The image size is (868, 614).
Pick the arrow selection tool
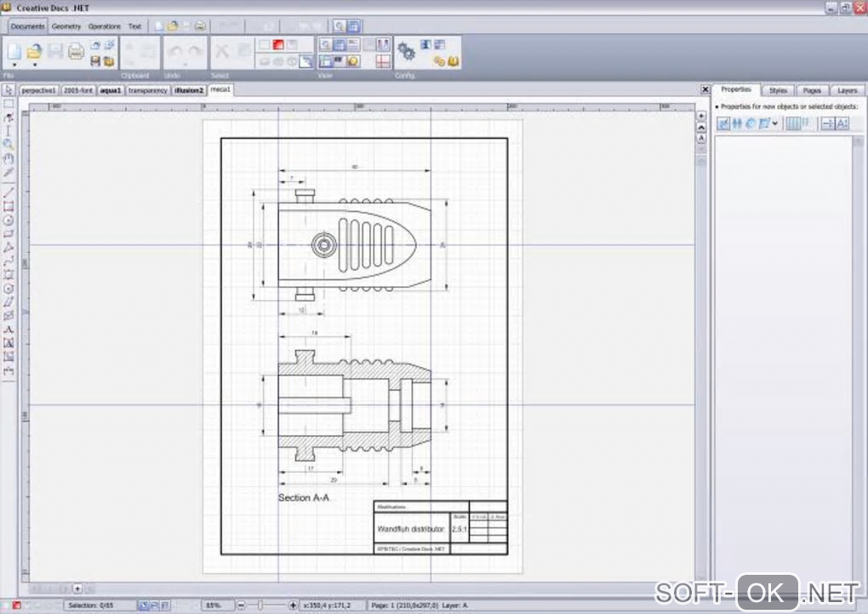(9, 90)
